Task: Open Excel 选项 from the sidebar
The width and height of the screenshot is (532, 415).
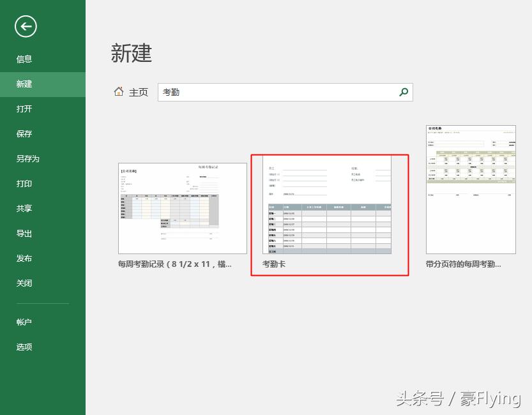Action: (x=24, y=347)
